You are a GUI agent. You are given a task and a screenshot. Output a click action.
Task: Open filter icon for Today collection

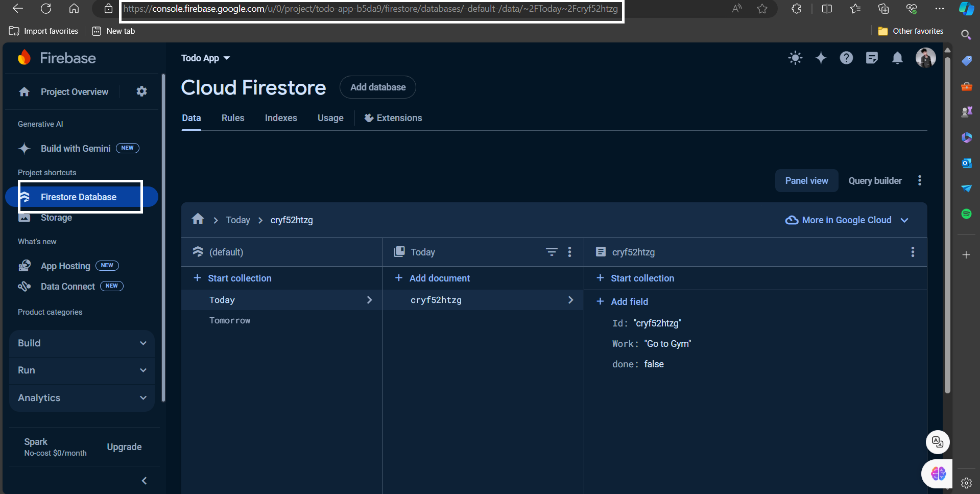[552, 252]
